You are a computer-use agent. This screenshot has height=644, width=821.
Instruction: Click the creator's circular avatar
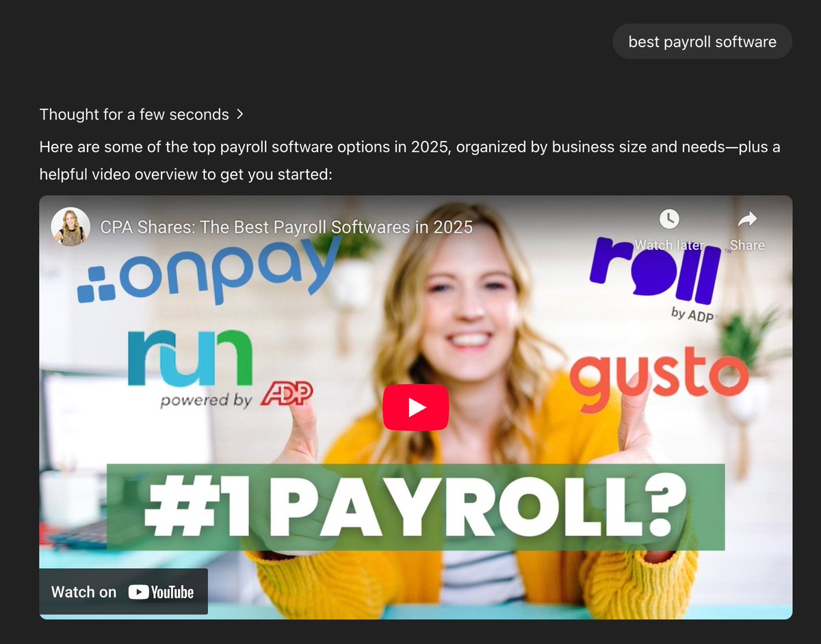point(70,226)
